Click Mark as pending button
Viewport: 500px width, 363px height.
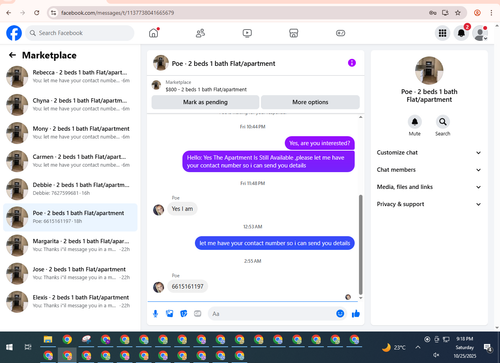click(x=205, y=102)
